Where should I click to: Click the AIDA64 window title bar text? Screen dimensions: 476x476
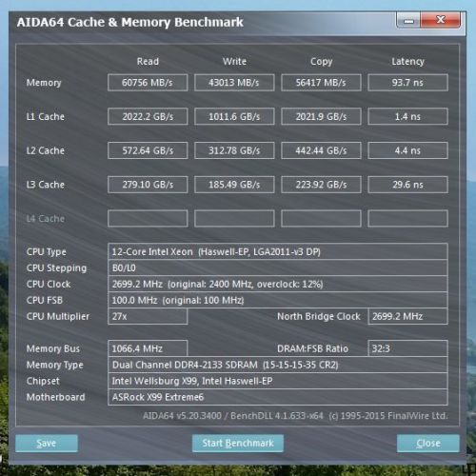point(130,22)
